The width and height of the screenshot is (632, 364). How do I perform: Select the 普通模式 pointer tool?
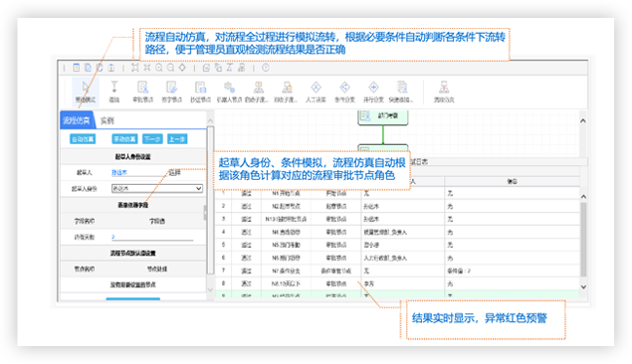[x=85, y=91]
